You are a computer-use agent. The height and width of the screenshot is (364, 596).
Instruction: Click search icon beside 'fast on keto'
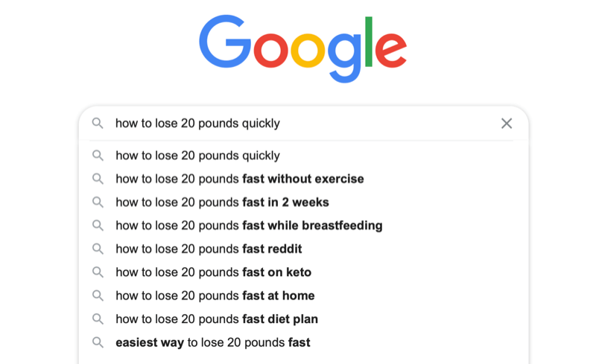[98, 272]
